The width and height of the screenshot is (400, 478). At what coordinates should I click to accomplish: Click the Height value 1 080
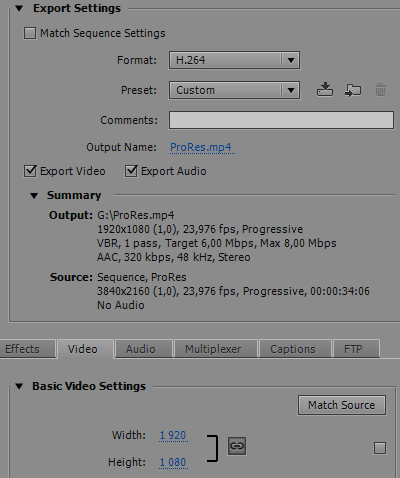tap(173, 462)
